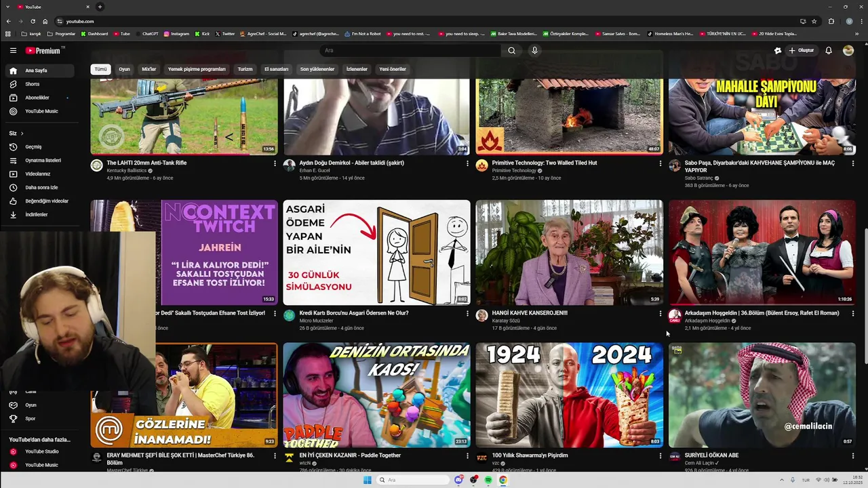Open the Kentucky Ballistics channel link

126,171
